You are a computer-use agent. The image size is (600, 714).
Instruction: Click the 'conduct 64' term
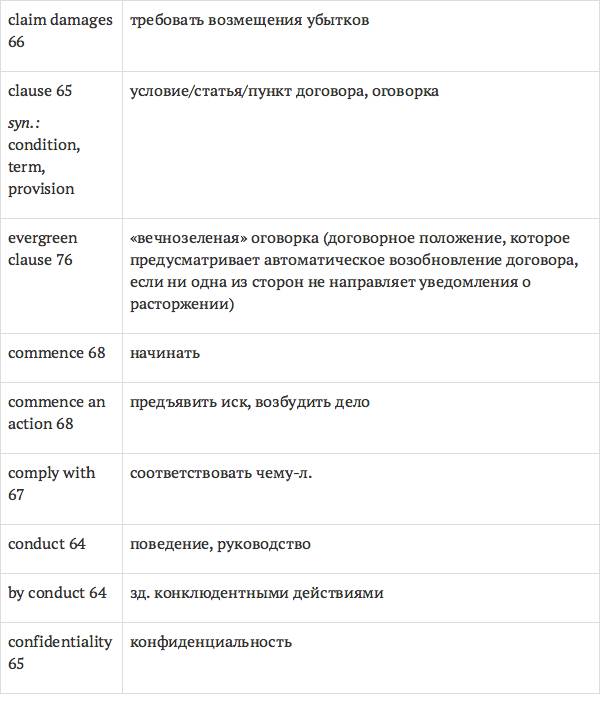(x=47, y=544)
